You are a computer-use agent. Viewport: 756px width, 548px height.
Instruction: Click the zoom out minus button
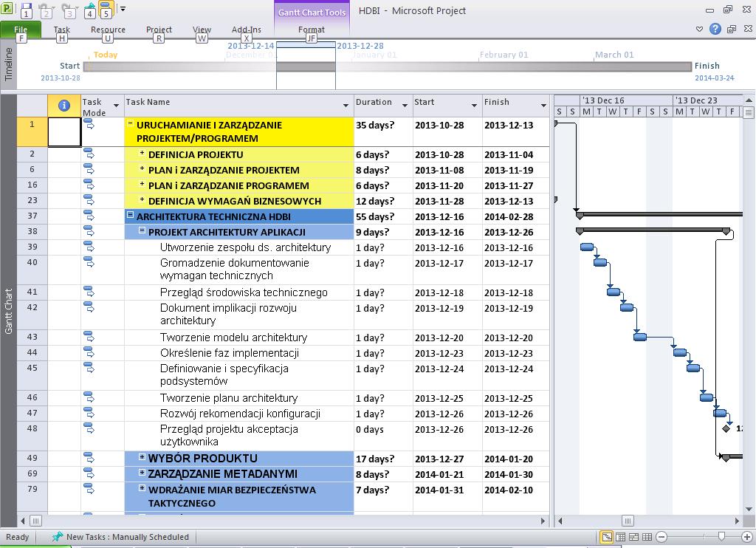pos(661,537)
